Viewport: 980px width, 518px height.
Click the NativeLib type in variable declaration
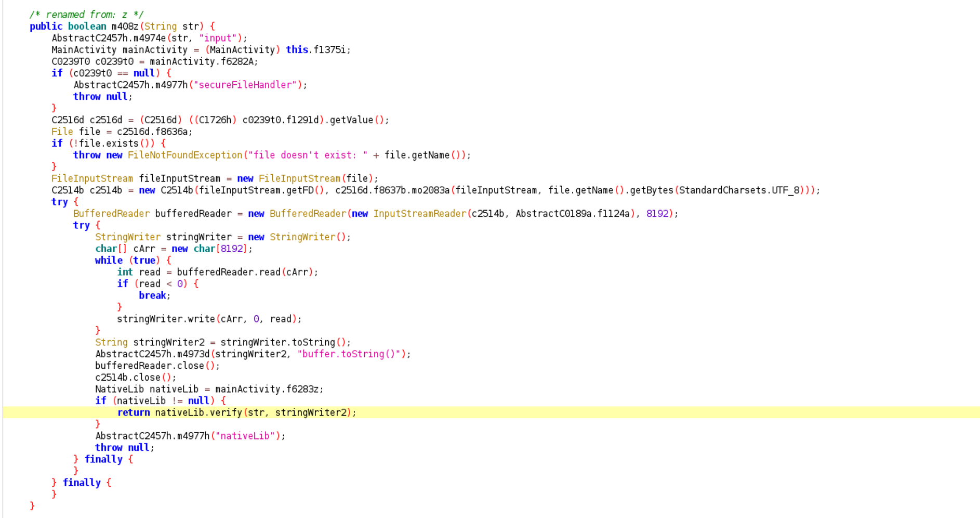(120, 390)
